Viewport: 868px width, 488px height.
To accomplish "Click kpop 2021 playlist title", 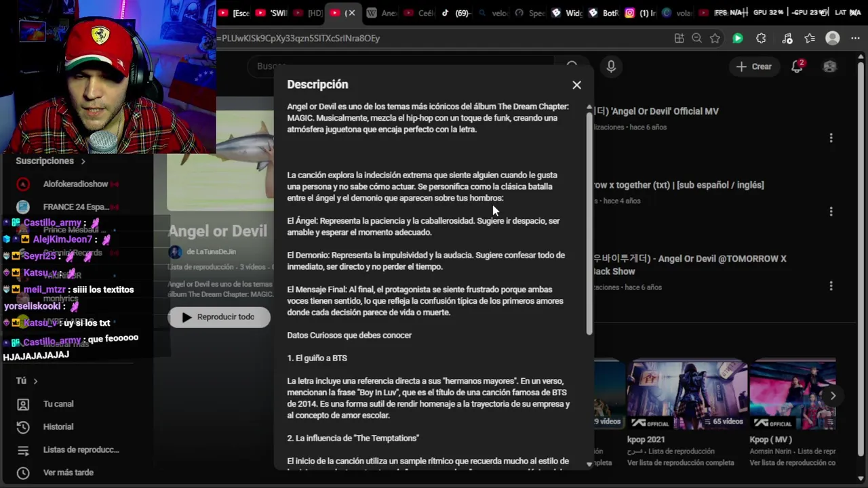I will 646,439.
